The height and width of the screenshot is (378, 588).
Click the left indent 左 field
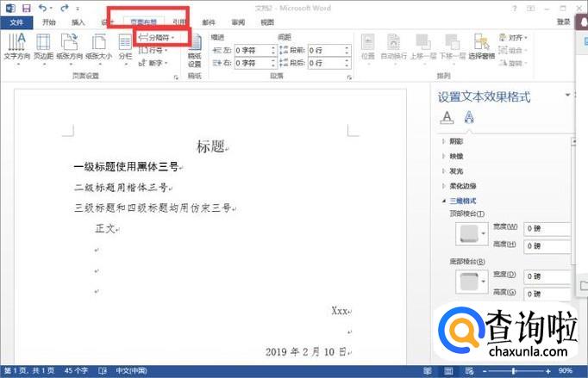pyautogui.click(x=255, y=50)
